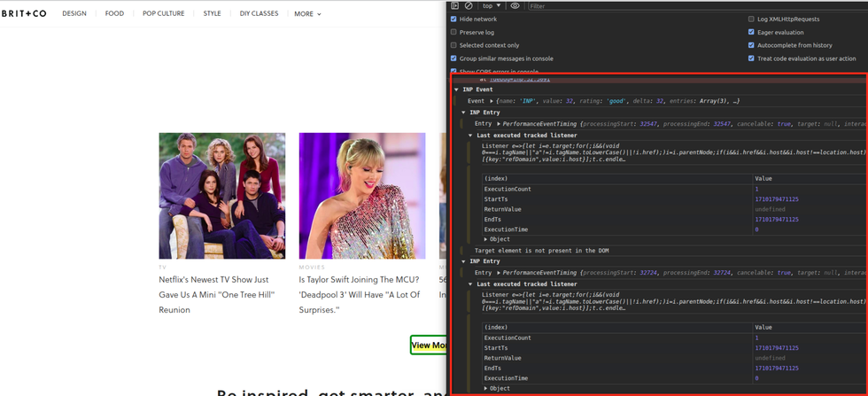Uncheck Hide network checkbox
The width and height of the screenshot is (868, 396).
[454, 19]
